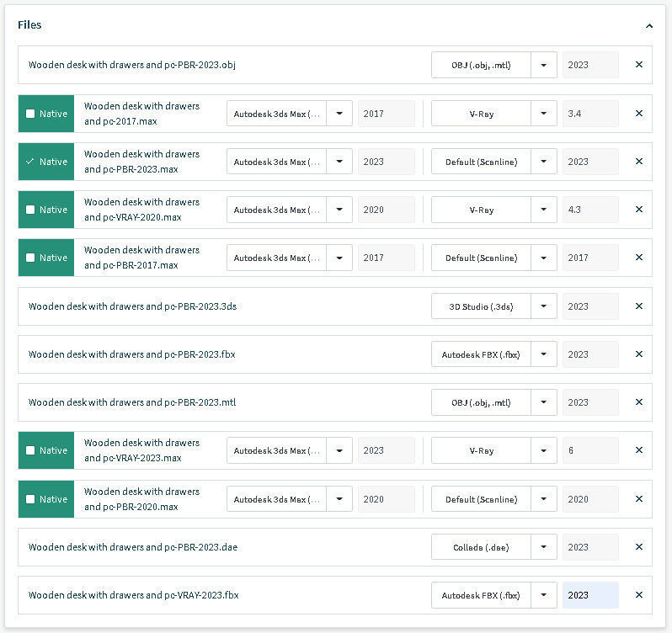The image size is (672, 633).
Task: Open renderer dropdown for VRAY-2020.max
Action: click(x=544, y=210)
